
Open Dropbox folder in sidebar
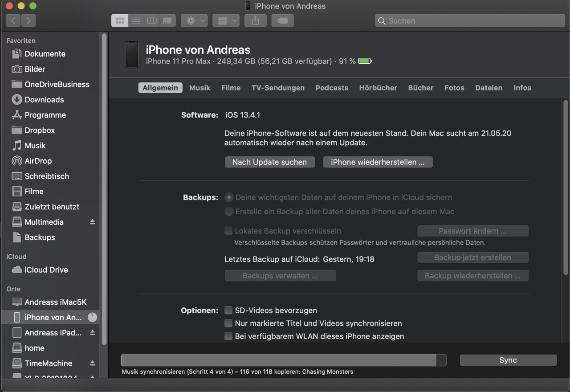click(x=50, y=131)
